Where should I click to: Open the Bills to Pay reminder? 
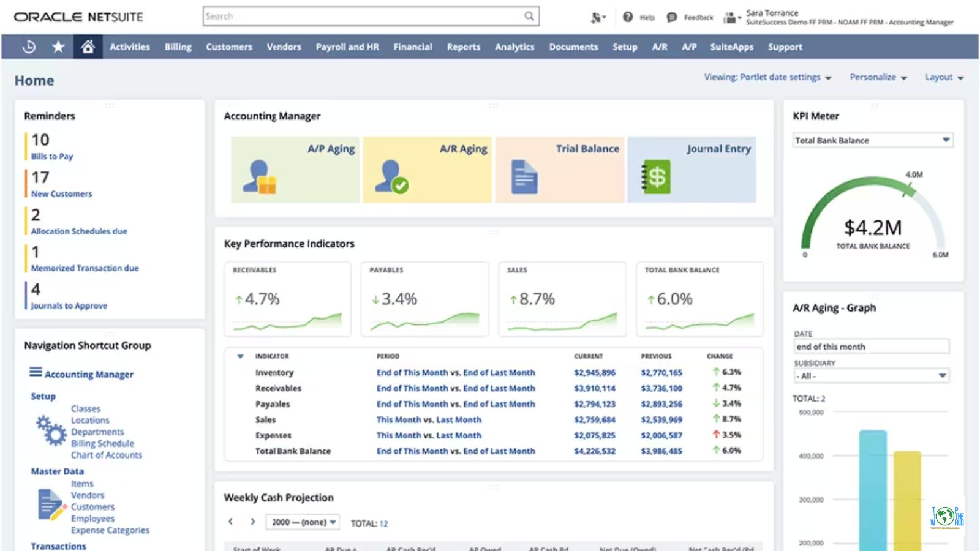click(x=52, y=156)
